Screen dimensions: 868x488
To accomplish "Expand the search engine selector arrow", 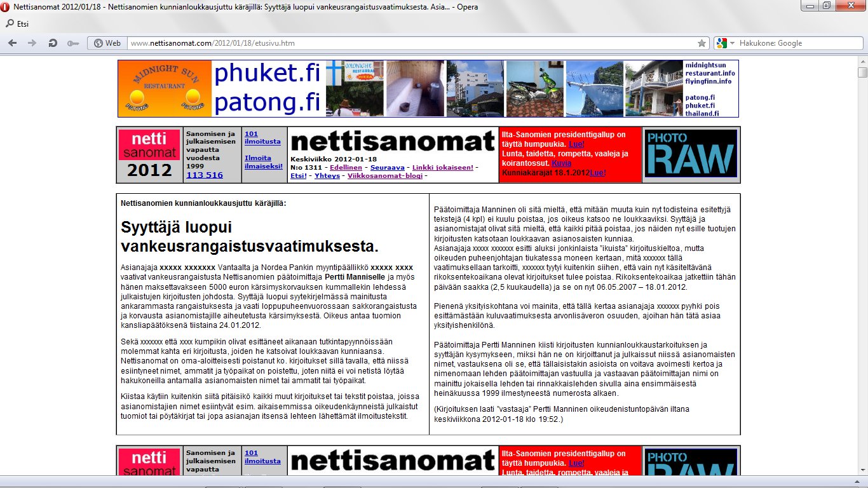I will coord(731,43).
